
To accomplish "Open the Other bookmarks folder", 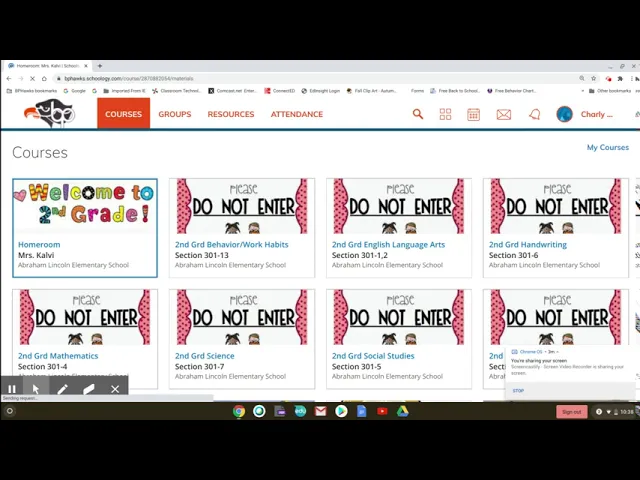I will [x=610, y=91].
